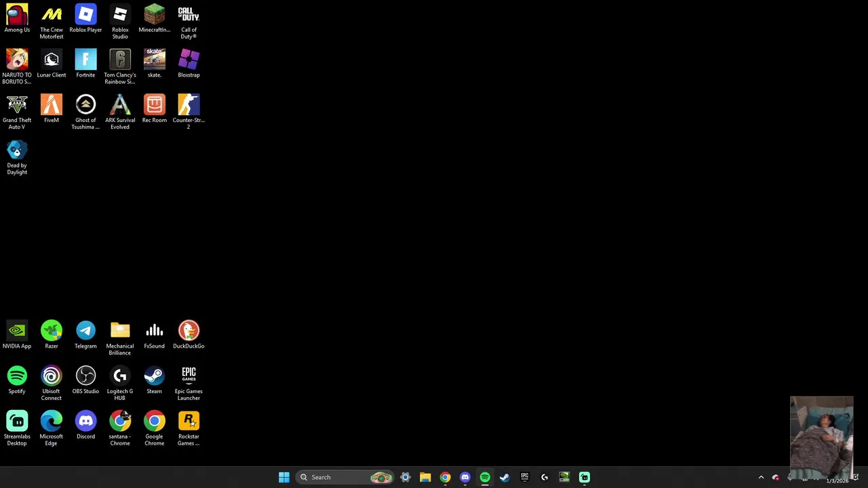Select the Ghost of Tsushima icon
The width and height of the screenshot is (868, 488).
(x=85, y=112)
